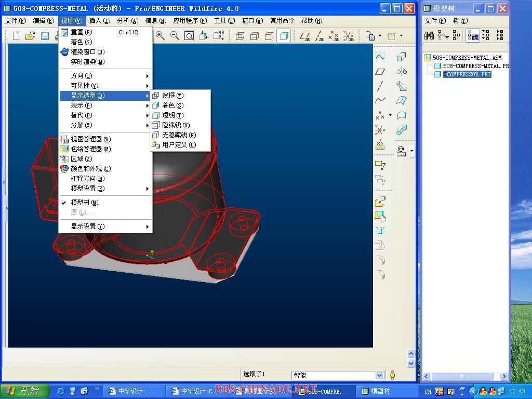
Task: Click the Zoom In magnifier icon
Action: pyautogui.click(x=160, y=35)
